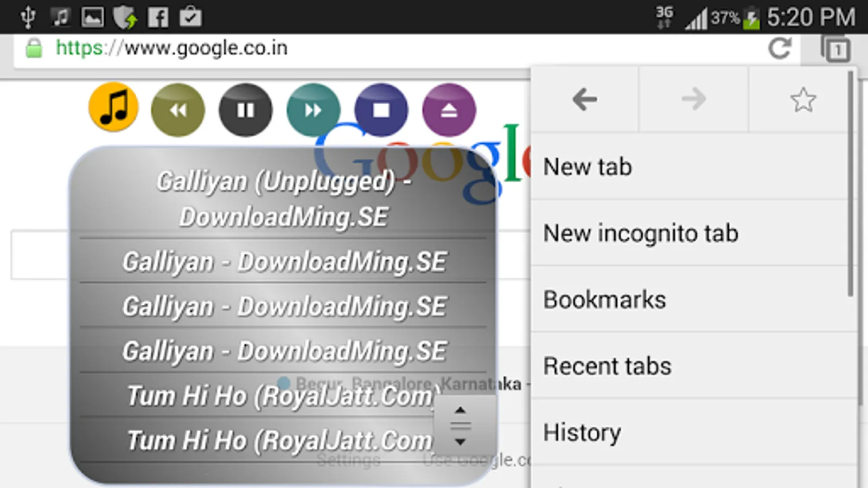
Task: Tap the 5:20 PM clock
Action: coord(811,17)
